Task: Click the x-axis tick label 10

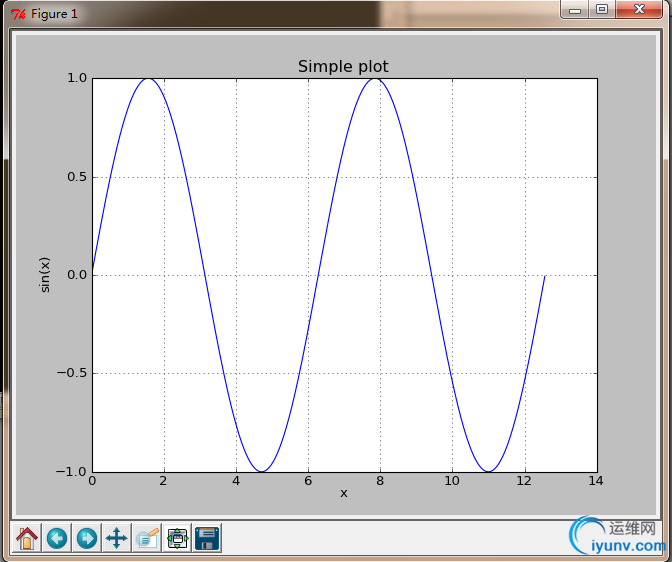Action: click(452, 481)
